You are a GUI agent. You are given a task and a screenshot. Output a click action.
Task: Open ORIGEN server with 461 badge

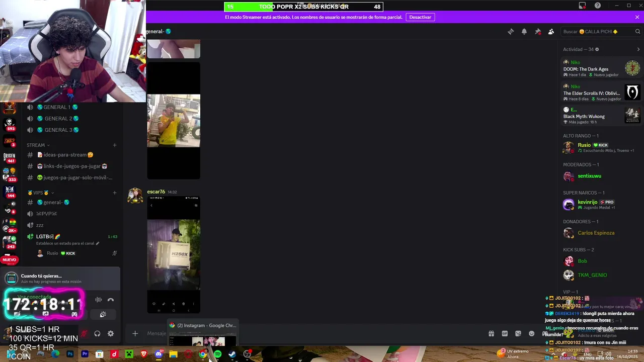[9, 157]
